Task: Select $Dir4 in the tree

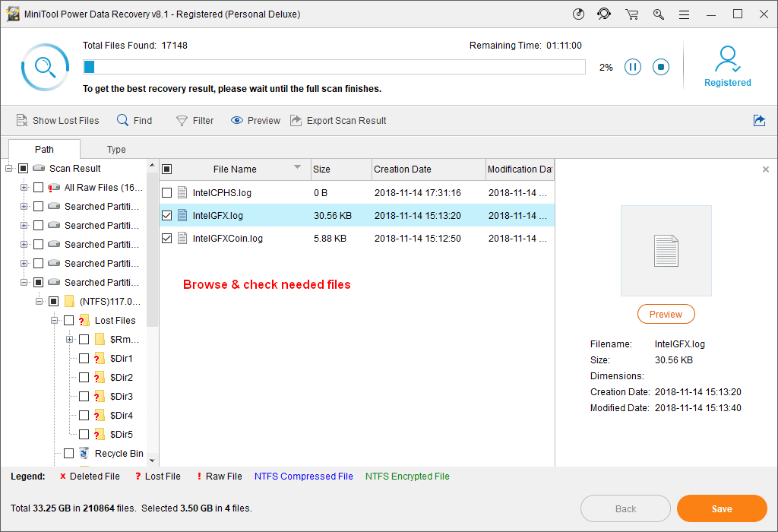Action: click(121, 416)
